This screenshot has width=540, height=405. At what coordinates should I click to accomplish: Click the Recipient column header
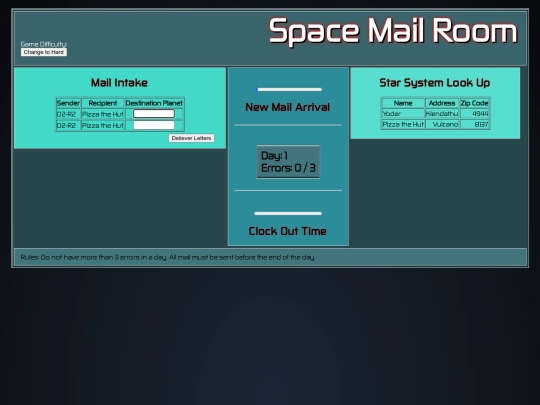click(103, 103)
